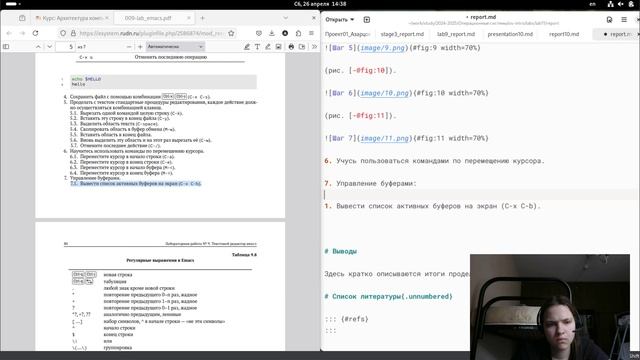Go back in Firefox history

point(9,33)
